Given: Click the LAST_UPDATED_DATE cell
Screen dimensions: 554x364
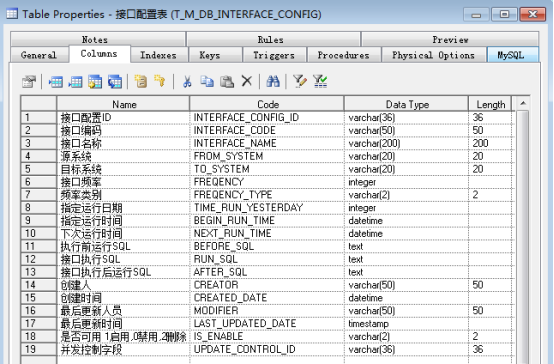Looking at the screenshot, I should coord(267,323).
